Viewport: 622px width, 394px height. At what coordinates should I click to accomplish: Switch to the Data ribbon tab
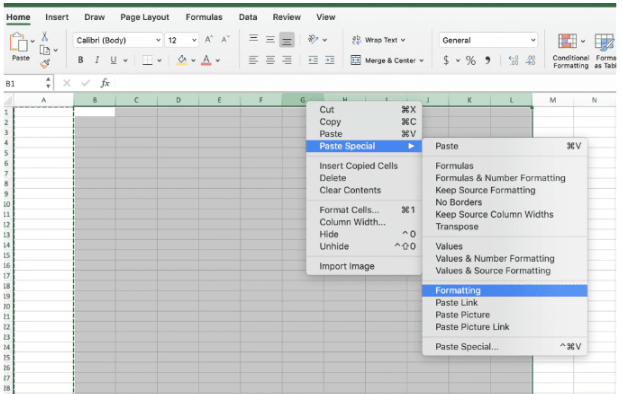(248, 17)
